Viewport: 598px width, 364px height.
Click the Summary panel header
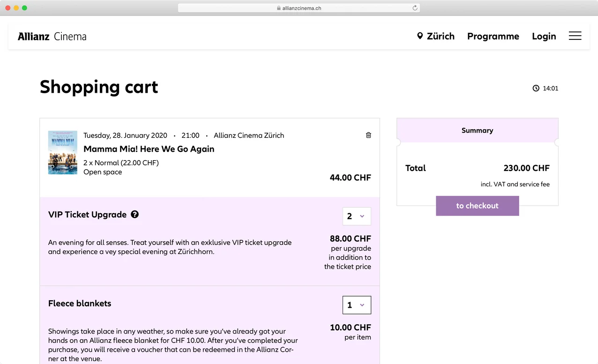477,130
